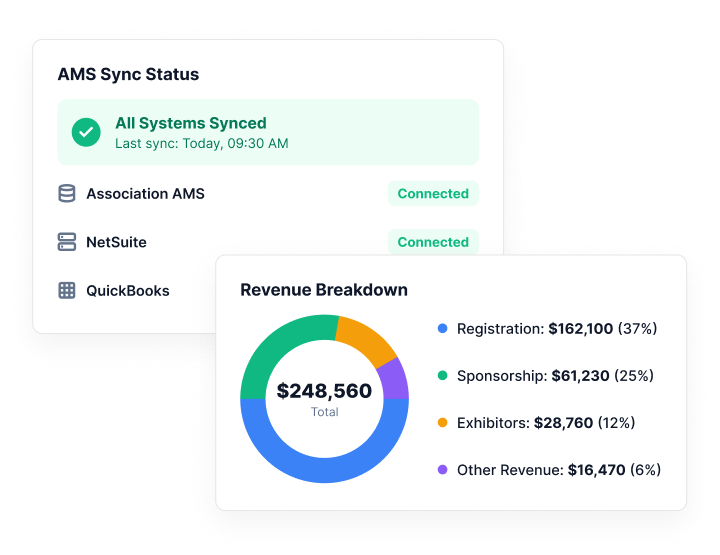Click the orange Exhibitors legend dot

pyautogui.click(x=442, y=422)
